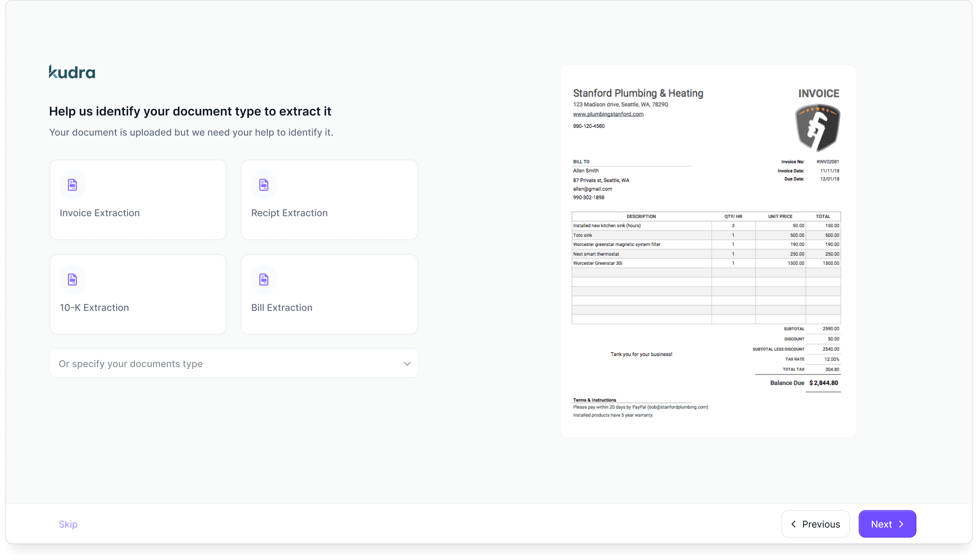Screen dimensions: 978x560
Task: Click the Recipt Extraction document icon
Action: point(264,185)
